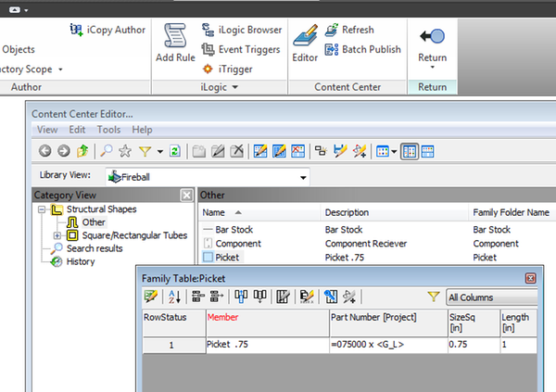The width and height of the screenshot is (556, 392).
Task: Open the All Columns filter dropdown
Action: click(492, 297)
